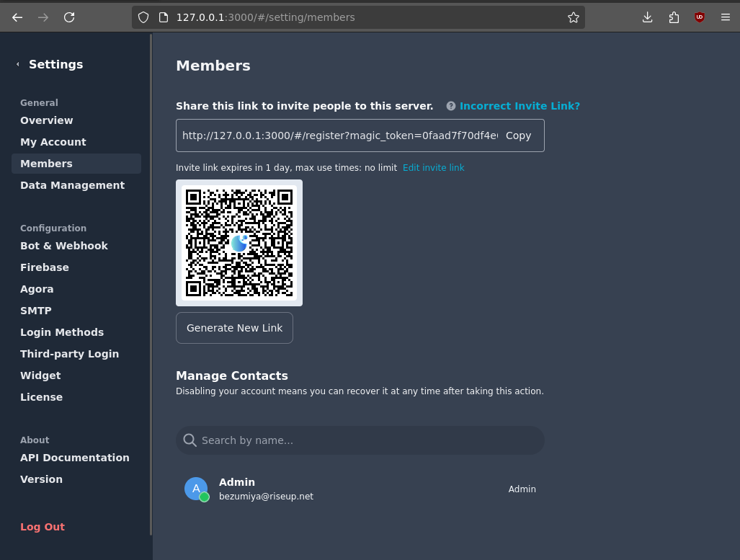Click the bezumiya@riseup.net email
Image resolution: width=740 pixels, height=560 pixels.
[x=266, y=497]
